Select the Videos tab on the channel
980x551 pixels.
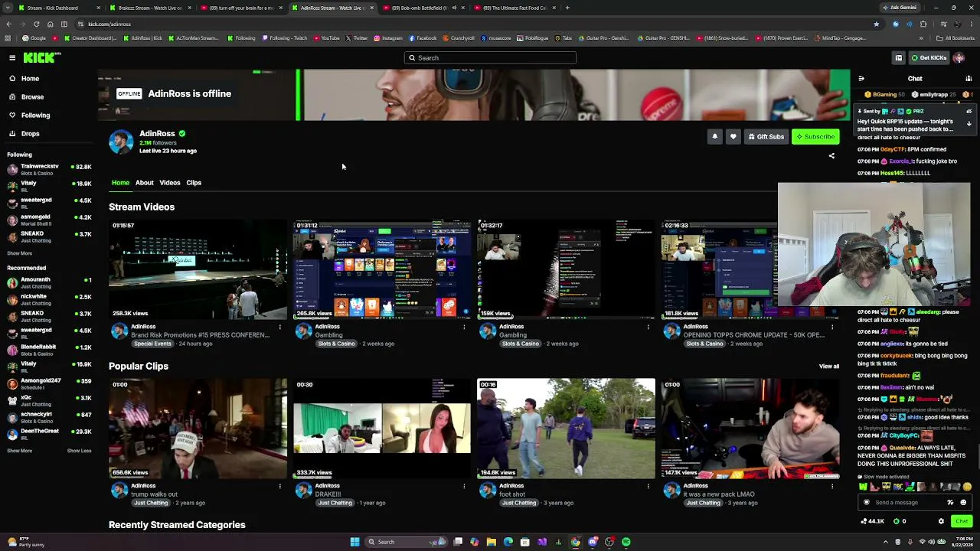click(x=169, y=183)
